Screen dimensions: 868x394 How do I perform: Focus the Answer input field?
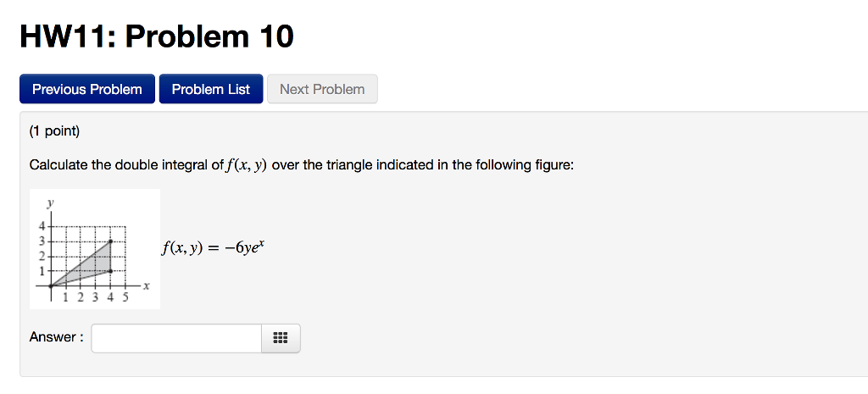point(176,338)
